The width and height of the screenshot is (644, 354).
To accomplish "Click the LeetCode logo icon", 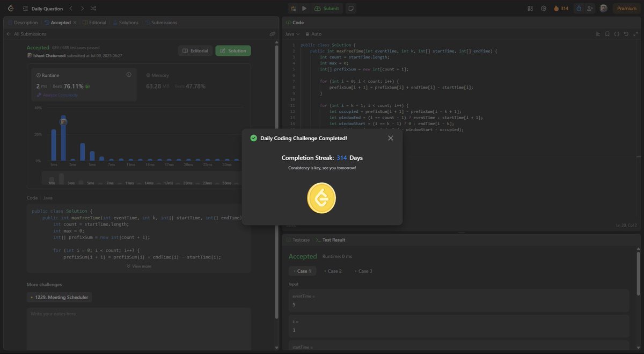I will coord(11,8).
